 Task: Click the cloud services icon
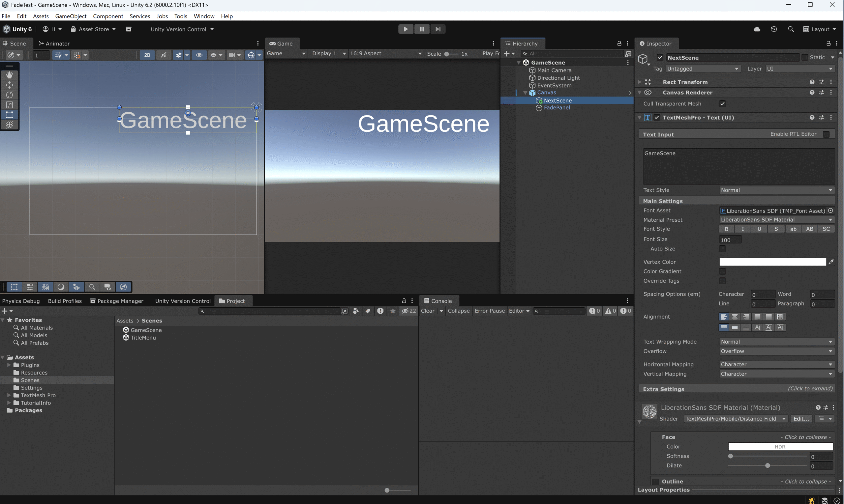(757, 29)
